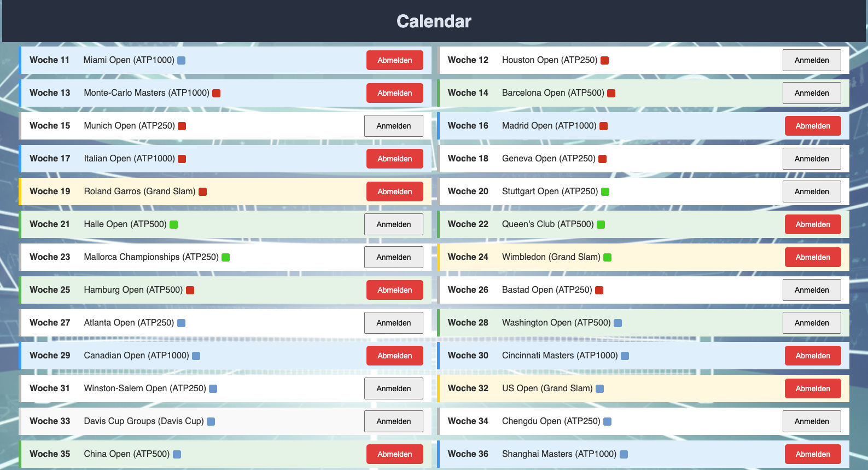Register for Mallorca Championships
The height and width of the screenshot is (470, 868).
[x=394, y=257]
